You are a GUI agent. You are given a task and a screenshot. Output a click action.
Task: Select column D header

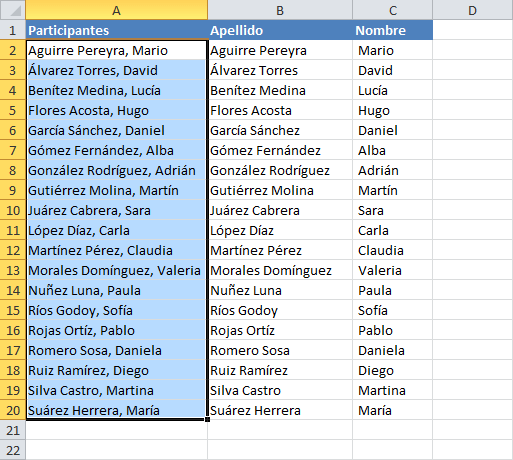pos(473,10)
